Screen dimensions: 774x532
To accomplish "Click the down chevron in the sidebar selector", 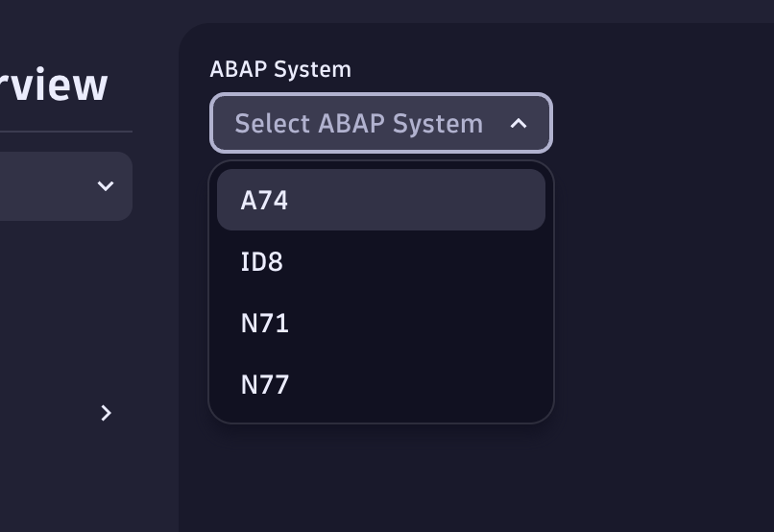I will coord(106,186).
